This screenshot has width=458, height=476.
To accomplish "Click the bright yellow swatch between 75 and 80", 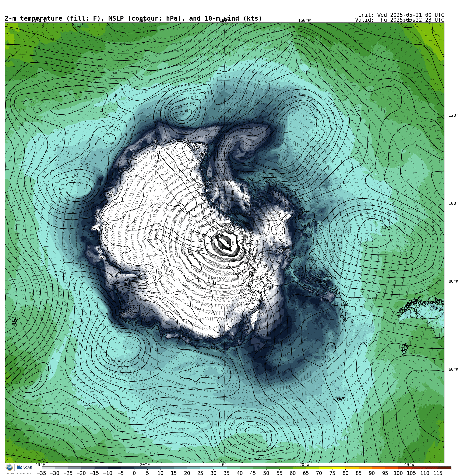I will (339, 468).
